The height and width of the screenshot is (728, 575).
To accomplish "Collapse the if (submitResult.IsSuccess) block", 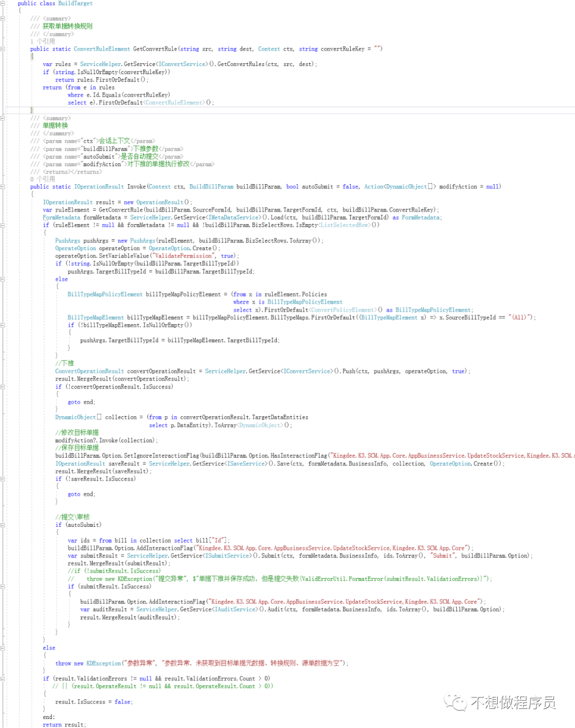I will (3, 586).
